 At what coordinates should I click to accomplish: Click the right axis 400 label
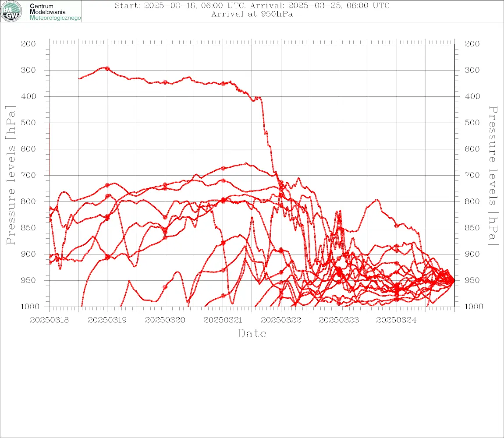point(472,96)
